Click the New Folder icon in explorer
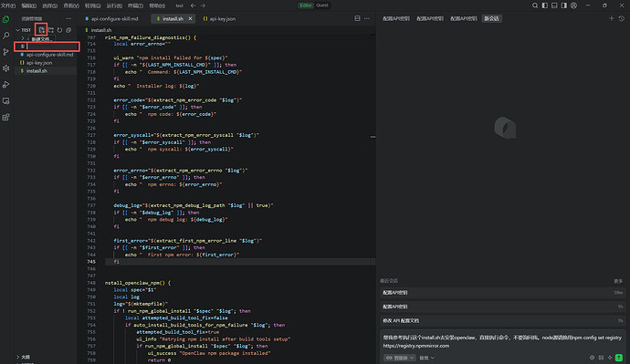The width and height of the screenshot is (630, 364). (50, 30)
